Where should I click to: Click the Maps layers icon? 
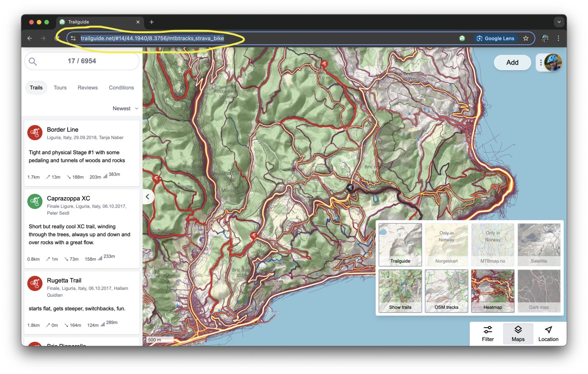pos(518,330)
